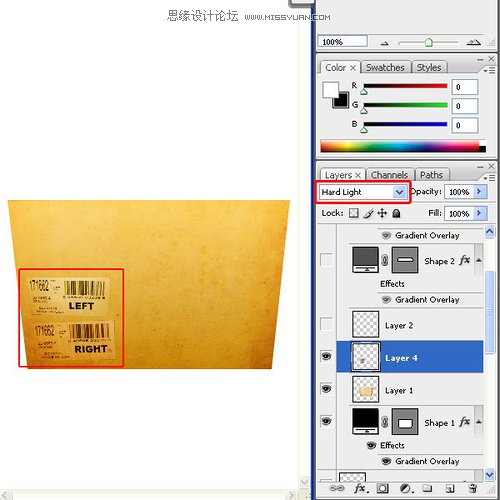Click Shape 1 fx icon

pyautogui.click(x=465, y=422)
